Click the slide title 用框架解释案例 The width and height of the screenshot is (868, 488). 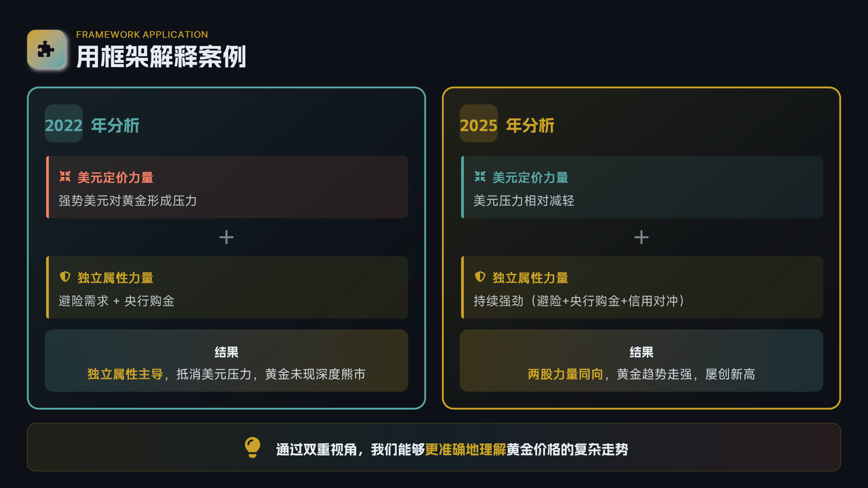coord(161,57)
